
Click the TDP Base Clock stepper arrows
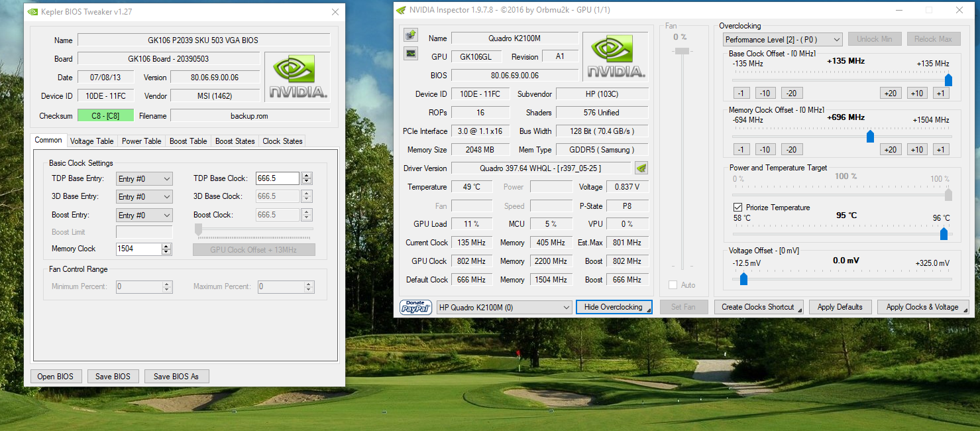306,178
